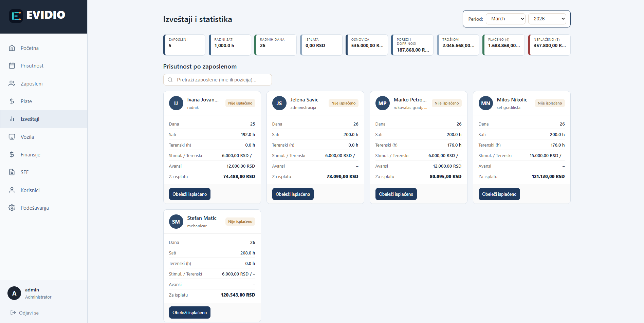The height and width of the screenshot is (323, 644).
Task: Open Podešavanja settings gear icon
Action: click(12, 208)
